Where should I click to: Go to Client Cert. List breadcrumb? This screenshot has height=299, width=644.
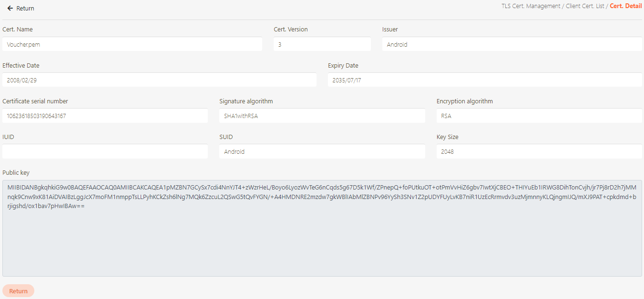(x=585, y=6)
